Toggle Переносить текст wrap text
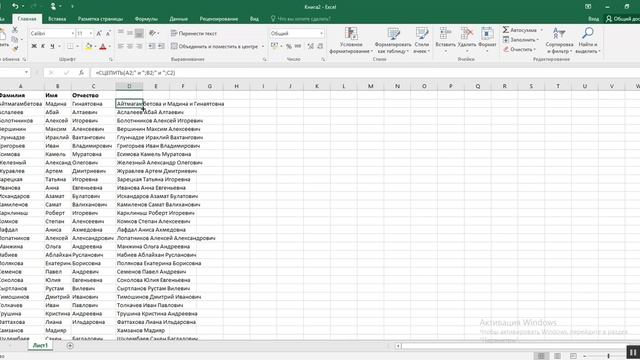This screenshot has width=640, height=360. (193, 33)
